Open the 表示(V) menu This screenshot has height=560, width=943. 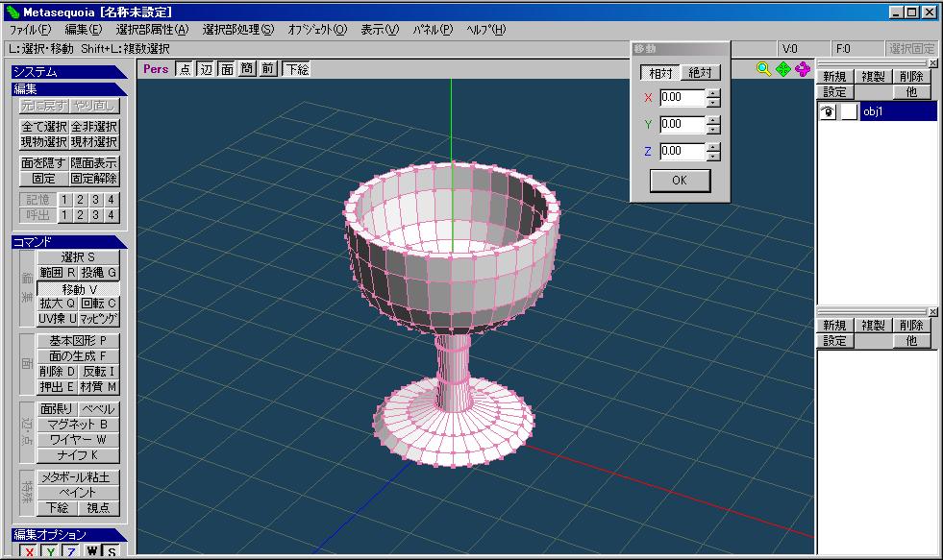tap(380, 30)
